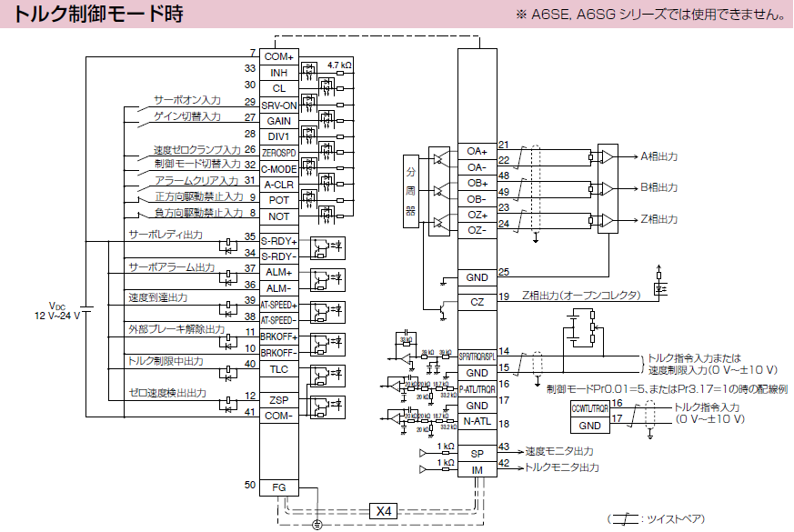This screenshot has width=794, height=532.
Task: Select the 正方向駆動禁止入力 label
Action: point(199,196)
